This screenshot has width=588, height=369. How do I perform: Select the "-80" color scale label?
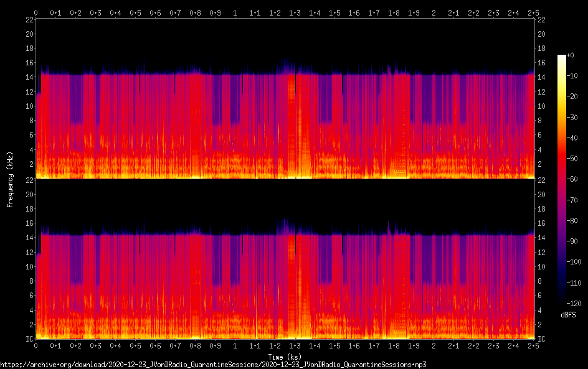click(x=572, y=221)
